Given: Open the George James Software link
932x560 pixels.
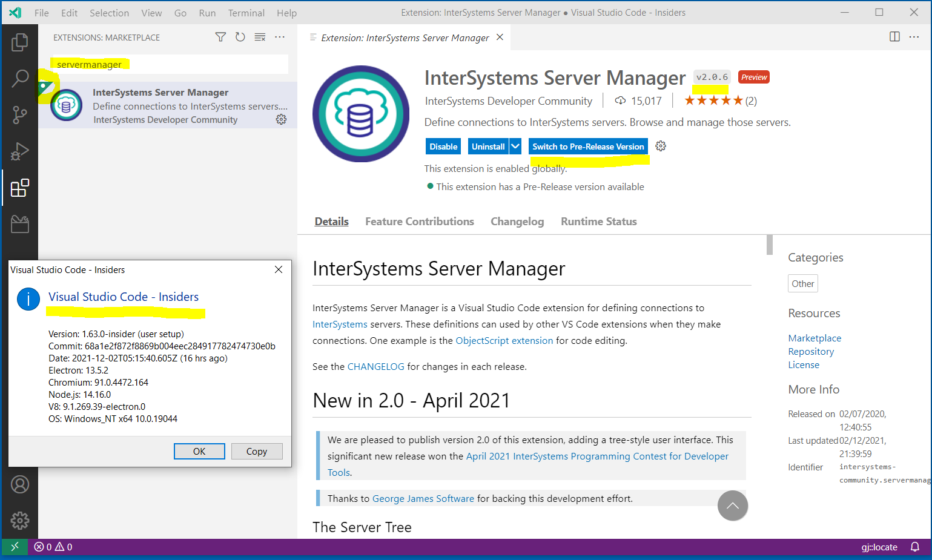Looking at the screenshot, I should (x=423, y=498).
